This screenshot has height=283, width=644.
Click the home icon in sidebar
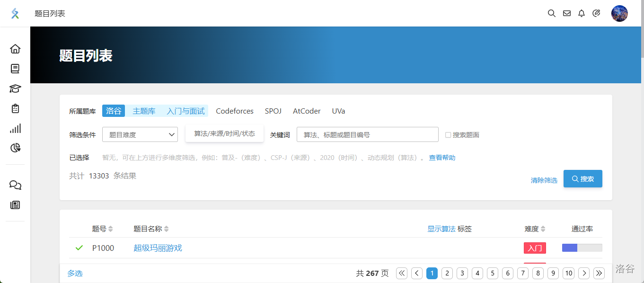pyautogui.click(x=15, y=49)
